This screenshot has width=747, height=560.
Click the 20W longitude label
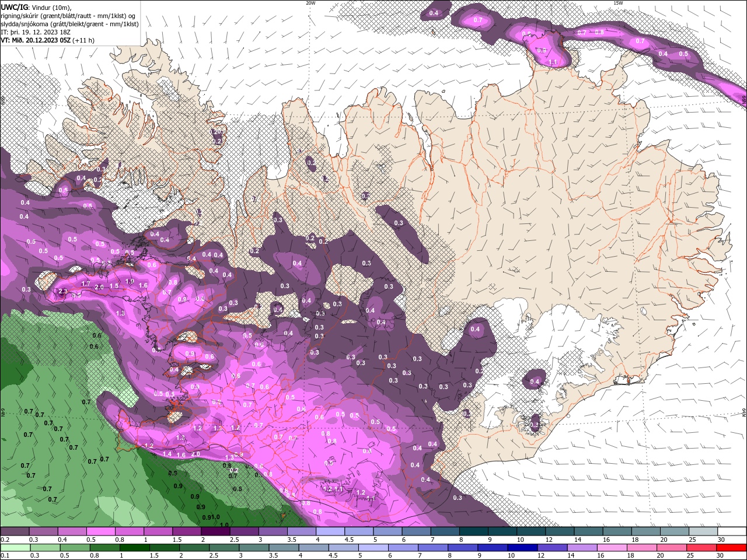(310, 3)
